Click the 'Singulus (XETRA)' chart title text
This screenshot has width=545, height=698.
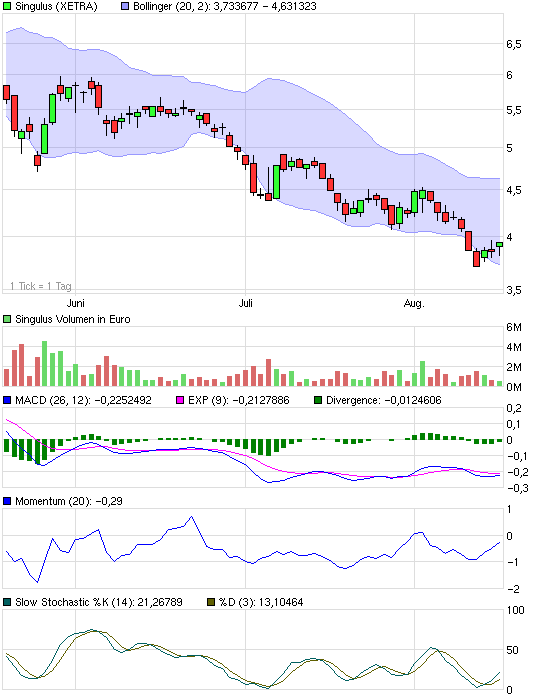56,6
